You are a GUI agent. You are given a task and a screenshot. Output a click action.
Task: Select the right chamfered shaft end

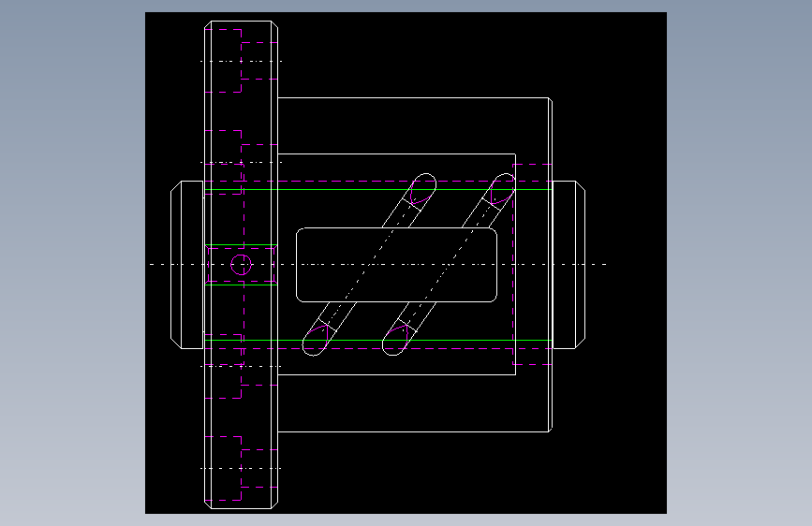569,265
